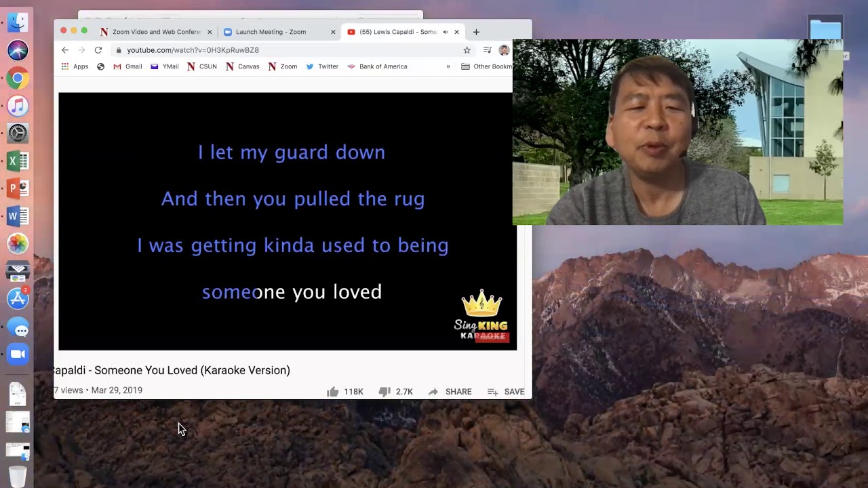Close the Lewis Capaldi YouTube tab
The width and height of the screenshot is (868, 488).
click(456, 32)
